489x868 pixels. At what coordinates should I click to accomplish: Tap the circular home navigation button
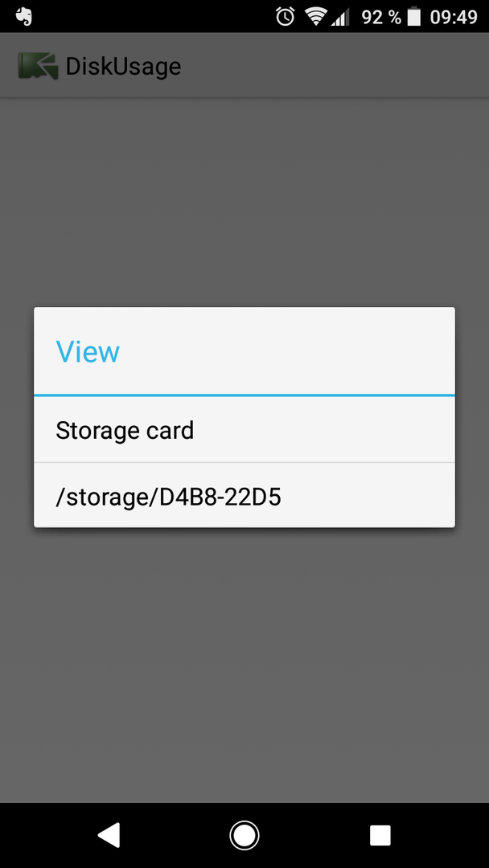point(244,835)
